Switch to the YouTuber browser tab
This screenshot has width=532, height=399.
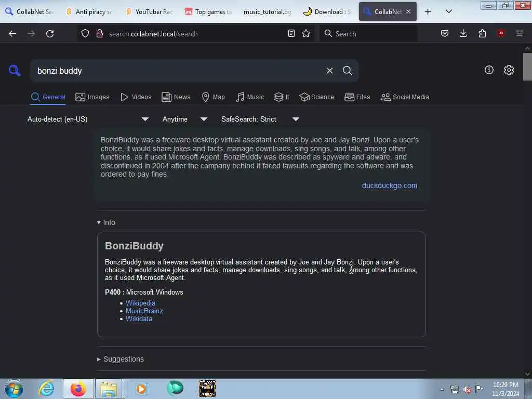(x=150, y=11)
